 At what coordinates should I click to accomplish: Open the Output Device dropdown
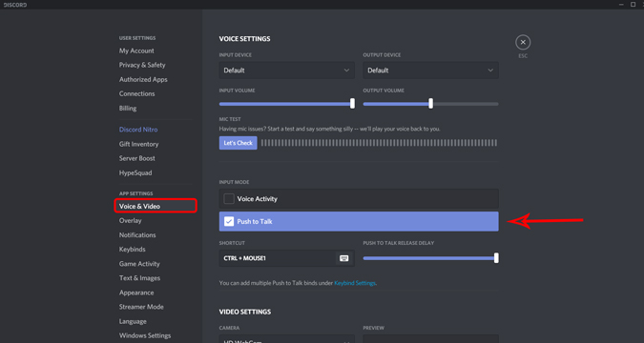tap(430, 71)
